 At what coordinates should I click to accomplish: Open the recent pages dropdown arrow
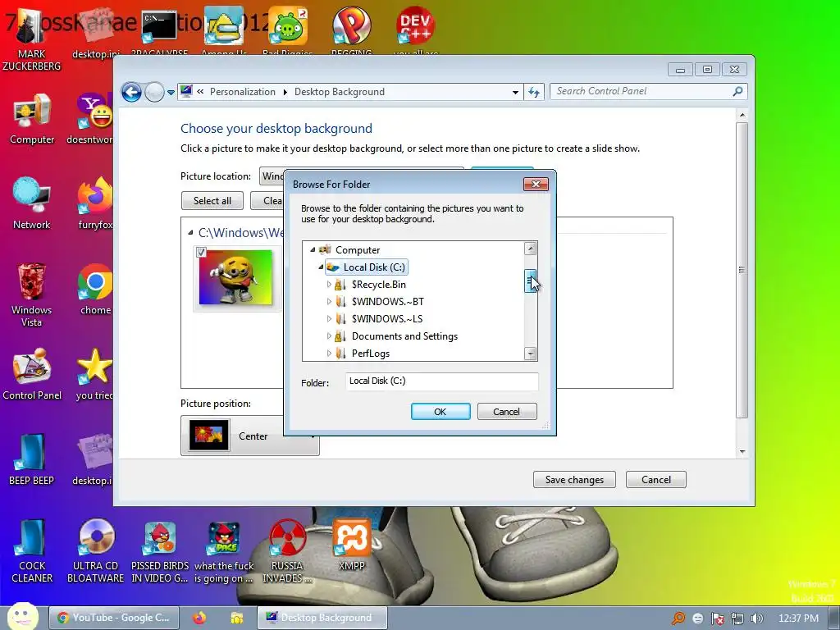[x=171, y=92]
